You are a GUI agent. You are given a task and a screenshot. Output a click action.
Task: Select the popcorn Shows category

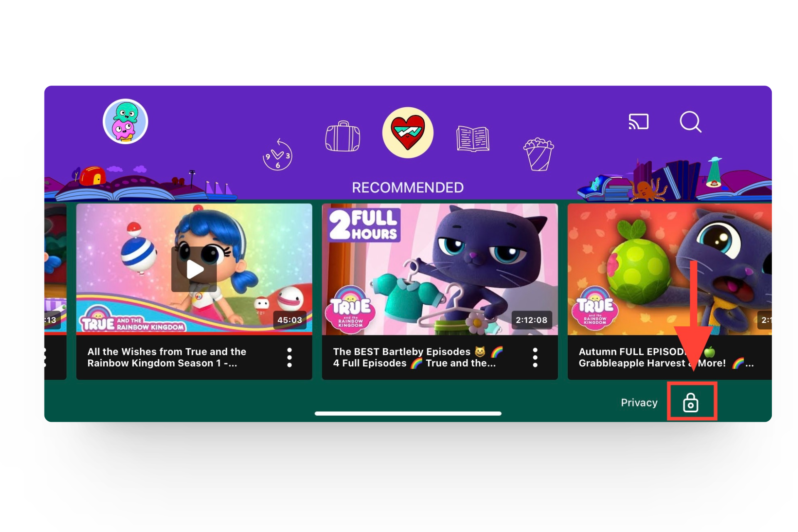tap(538, 154)
